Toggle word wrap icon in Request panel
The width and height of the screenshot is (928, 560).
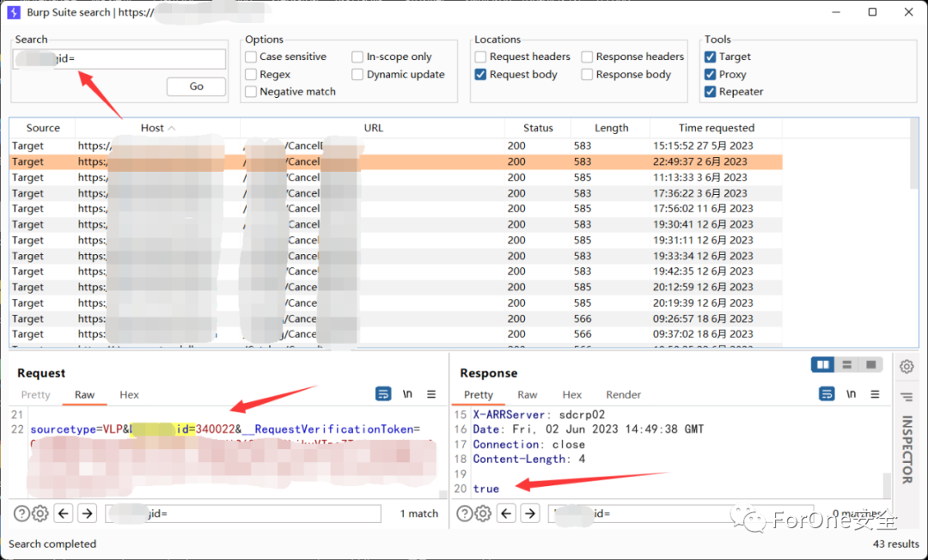point(383,394)
